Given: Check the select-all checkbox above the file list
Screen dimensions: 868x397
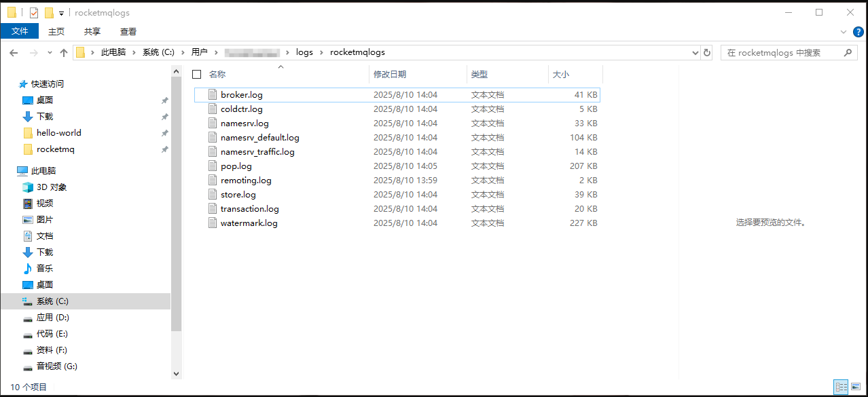Looking at the screenshot, I should point(196,75).
